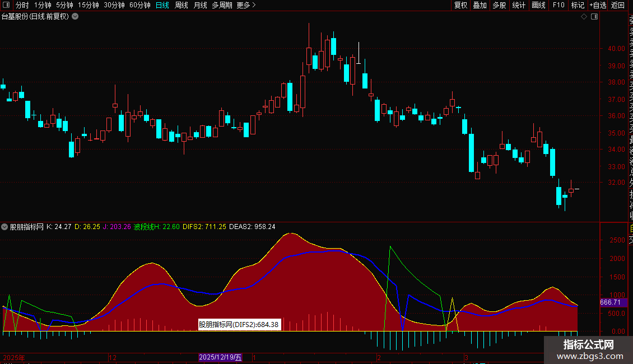This screenshot has height=364, width=633.
Task: Click the 叠加 overlay button
Action: [480, 5]
